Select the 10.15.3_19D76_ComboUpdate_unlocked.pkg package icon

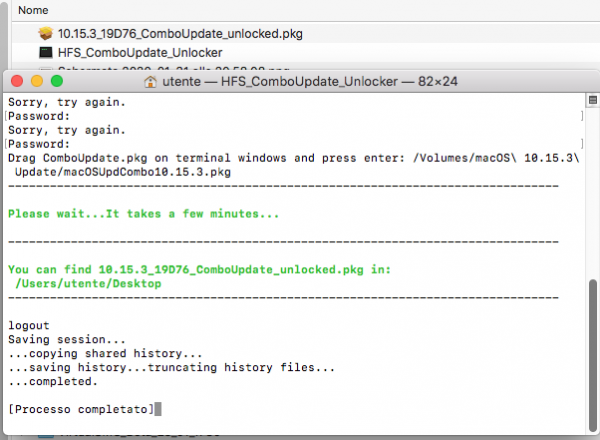(46, 34)
